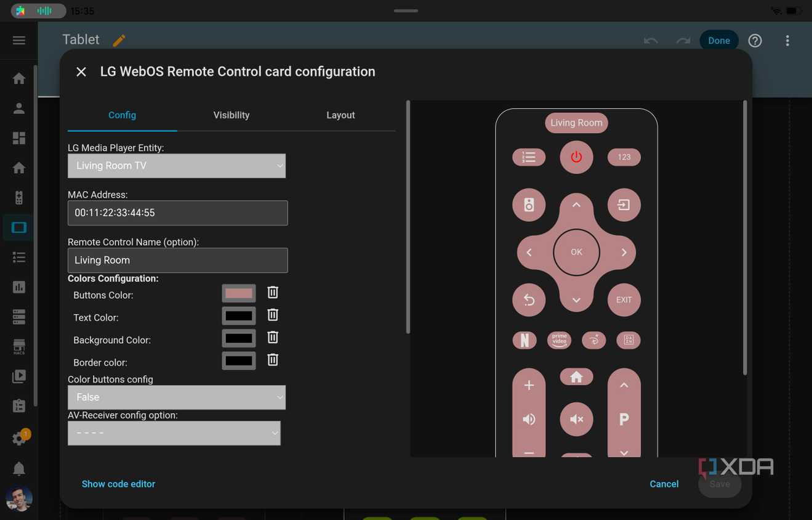The height and width of the screenshot is (520, 812).
Task: Open the LG Media Player Entity dropdown
Action: tap(177, 166)
